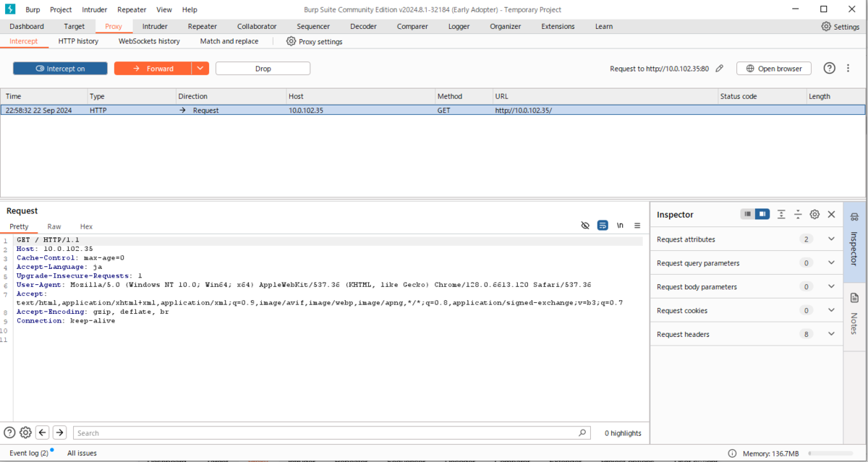Click the memory info icon in status bar
The image size is (868, 462).
pos(732,453)
